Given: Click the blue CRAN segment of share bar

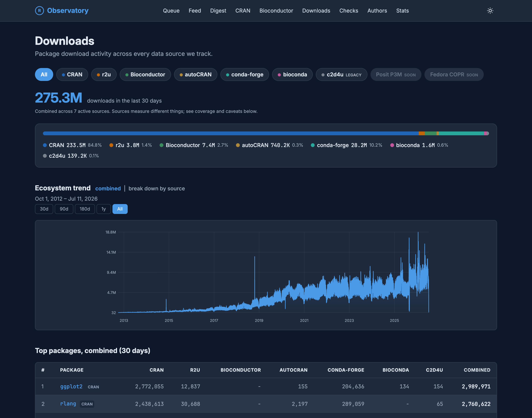Looking at the screenshot, I should (x=231, y=133).
